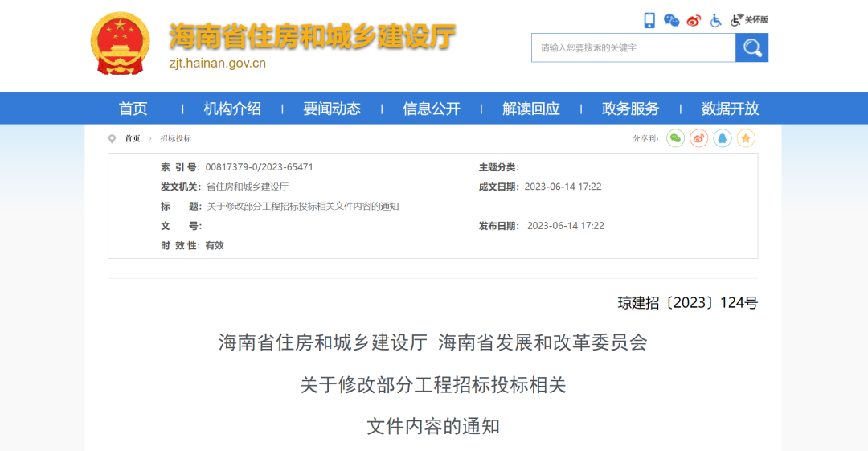This screenshot has width=868, height=451.
Task: Go to 首页 in the breadcrumb
Action: pyautogui.click(x=133, y=138)
